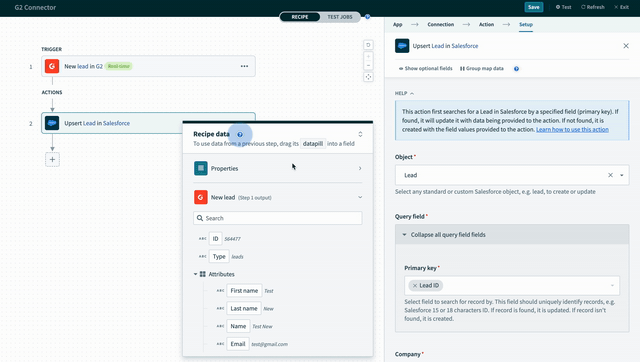This screenshot has height=362, width=640.
Task: Click the G2 icon next to New lead
Action: (201, 197)
